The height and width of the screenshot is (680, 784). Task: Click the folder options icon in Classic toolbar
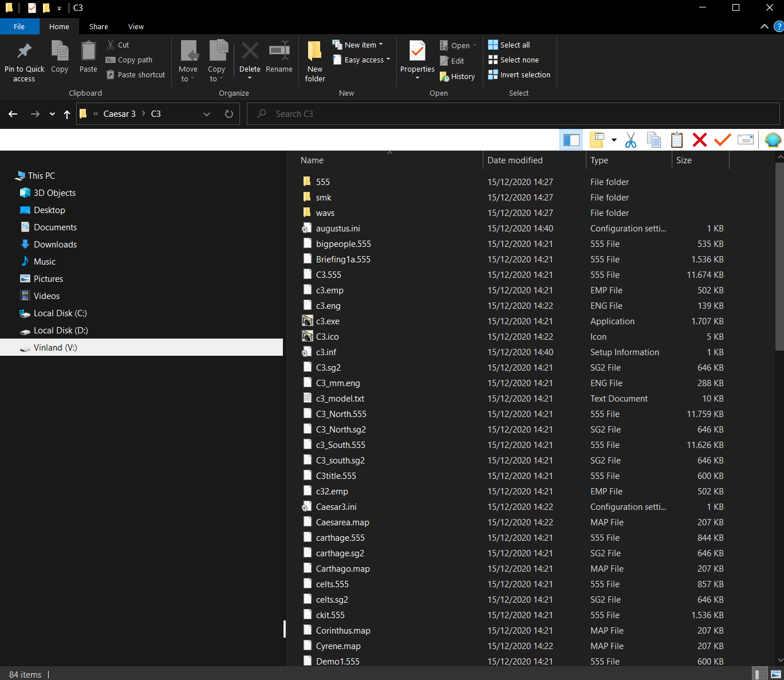click(597, 140)
